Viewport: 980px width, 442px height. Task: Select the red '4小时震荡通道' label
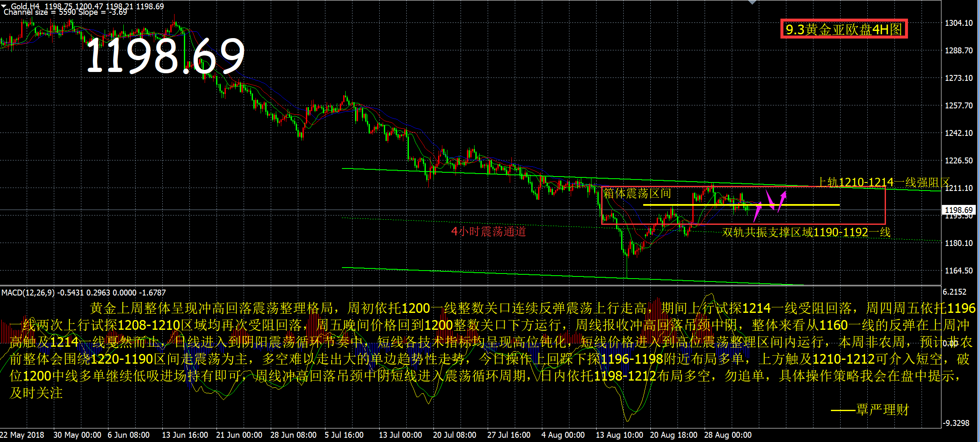[x=489, y=231]
